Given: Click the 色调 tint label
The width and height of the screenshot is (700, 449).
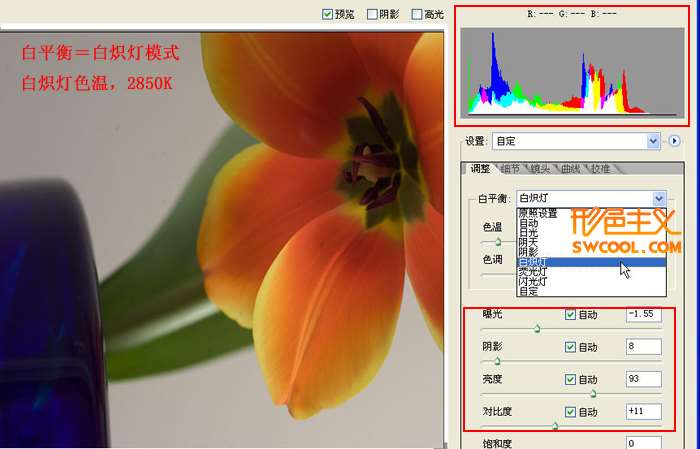Looking at the screenshot, I should 493,259.
